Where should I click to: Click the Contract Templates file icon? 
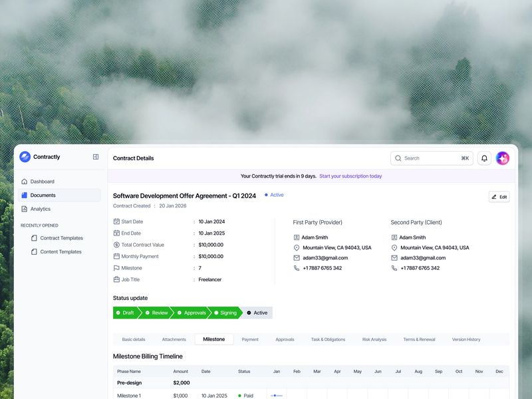(34, 238)
